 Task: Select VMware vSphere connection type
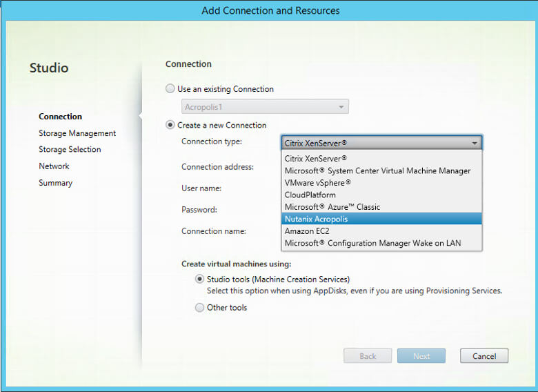click(318, 183)
